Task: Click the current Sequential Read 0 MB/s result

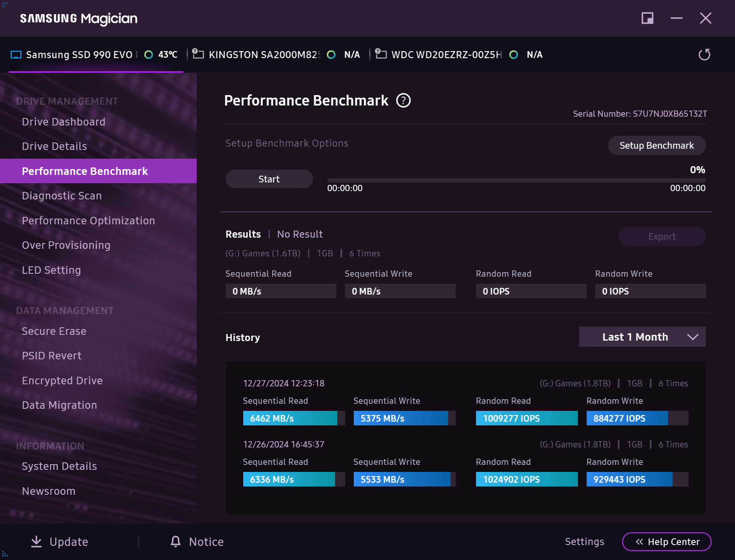Action: 281,291
